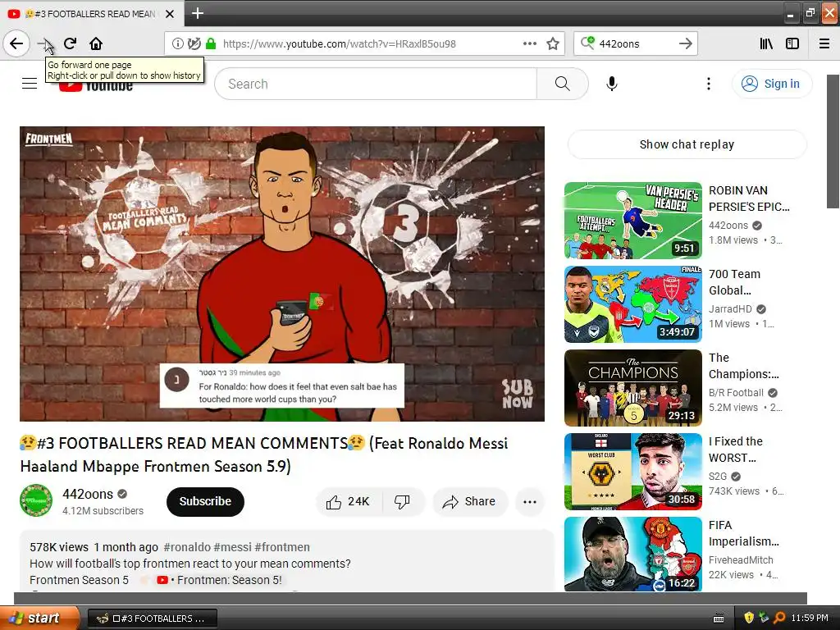Open the 700 Team Global video thumbnail
This screenshot has width=840, height=630.
pyautogui.click(x=633, y=304)
